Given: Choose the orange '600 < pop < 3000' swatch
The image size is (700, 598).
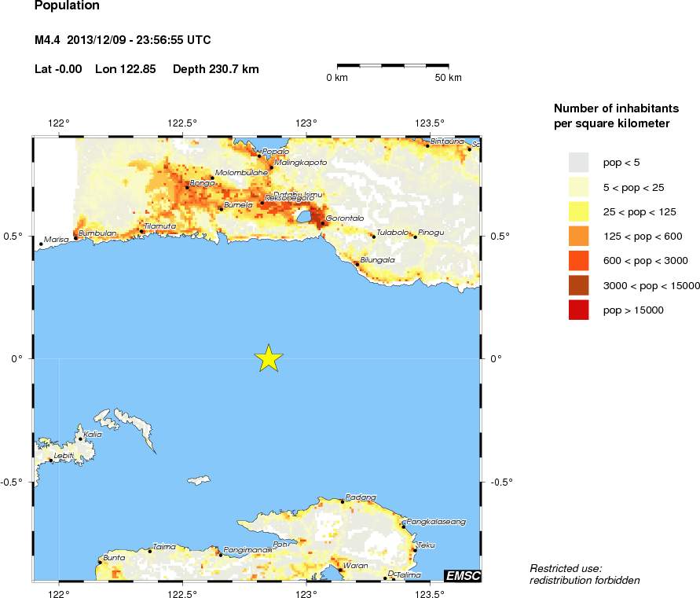Looking at the screenshot, I should coord(578,261).
